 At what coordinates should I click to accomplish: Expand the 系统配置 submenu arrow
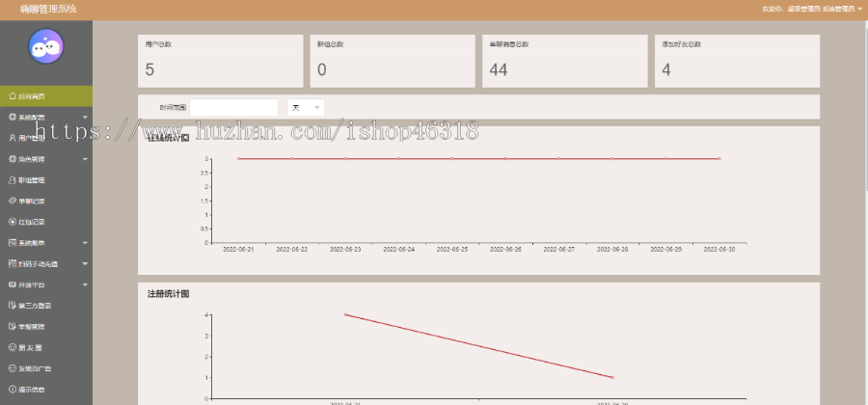85,118
